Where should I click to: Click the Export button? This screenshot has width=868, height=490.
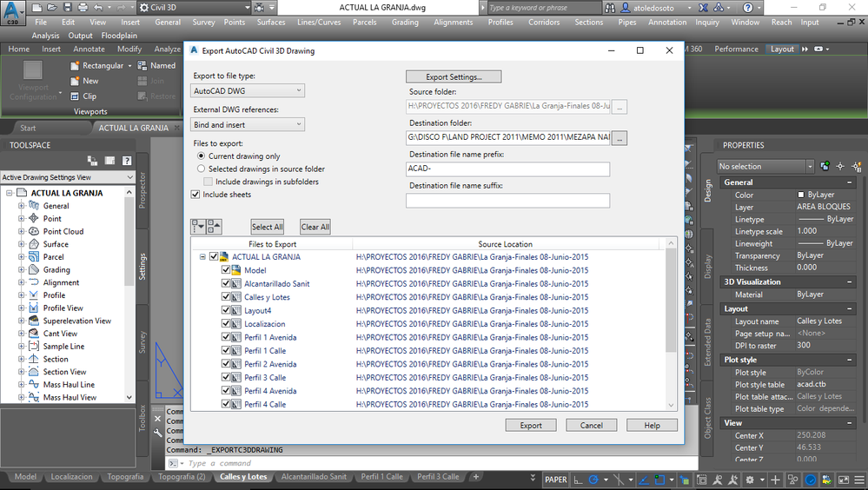coord(530,425)
